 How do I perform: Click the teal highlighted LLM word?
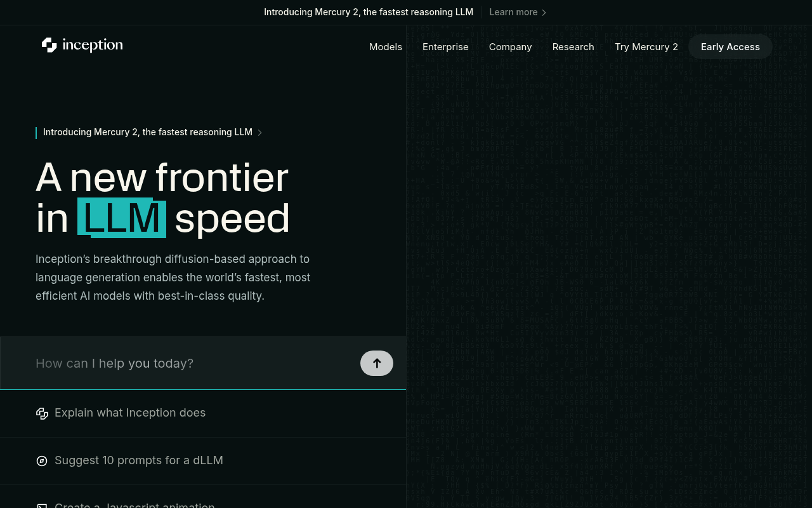pyautogui.click(x=122, y=218)
